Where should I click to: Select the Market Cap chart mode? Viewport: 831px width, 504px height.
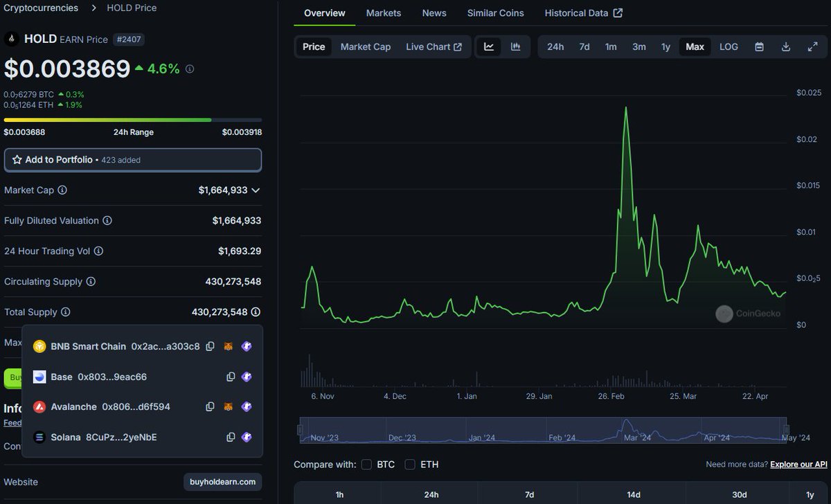click(x=366, y=47)
